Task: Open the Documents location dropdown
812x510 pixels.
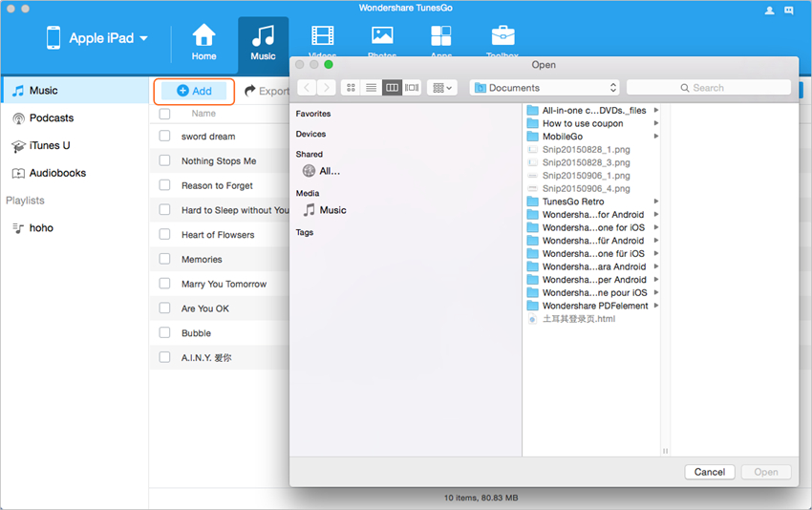Action: pyautogui.click(x=544, y=88)
